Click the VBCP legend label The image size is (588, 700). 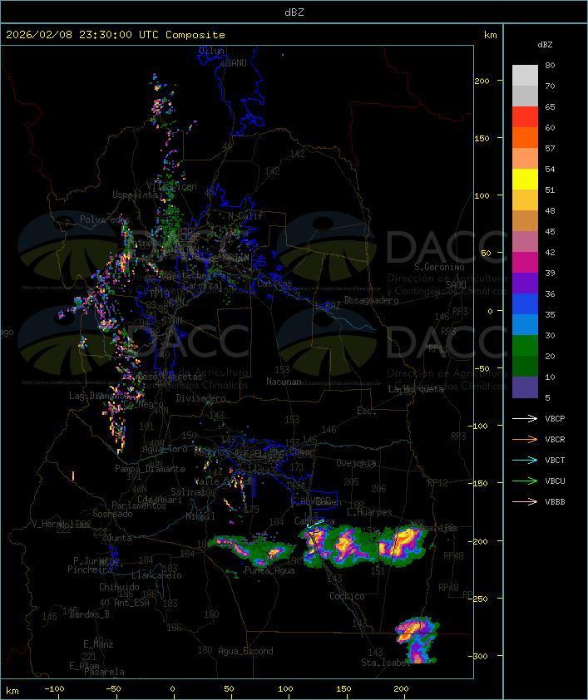pos(555,419)
